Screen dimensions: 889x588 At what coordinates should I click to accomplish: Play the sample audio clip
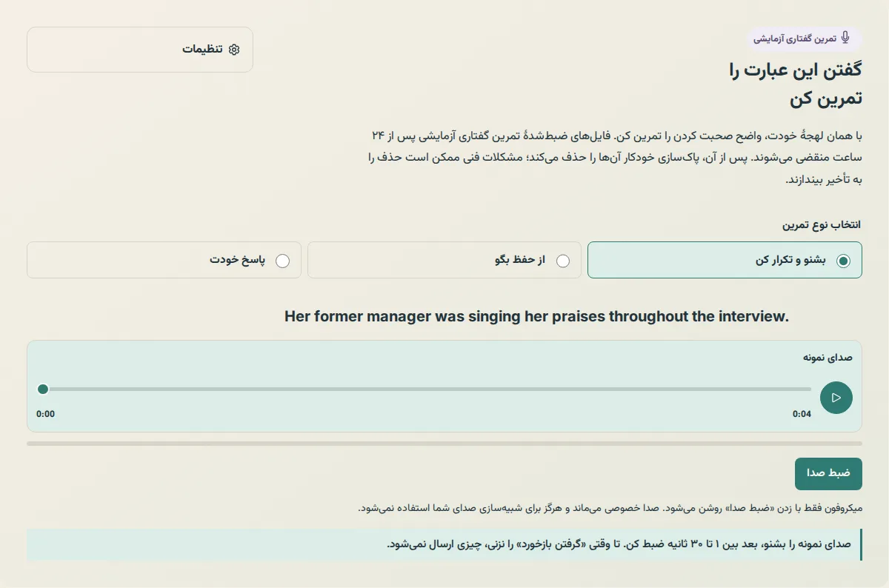(836, 398)
